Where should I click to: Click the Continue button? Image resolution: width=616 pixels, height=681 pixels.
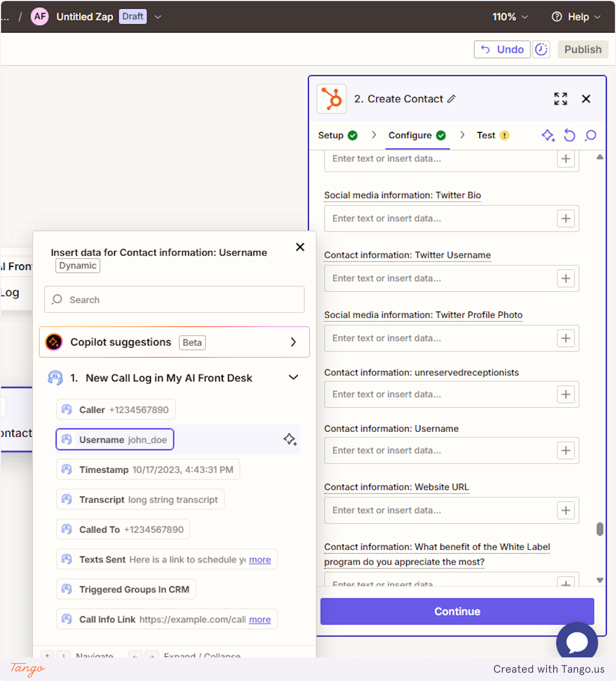coord(457,611)
